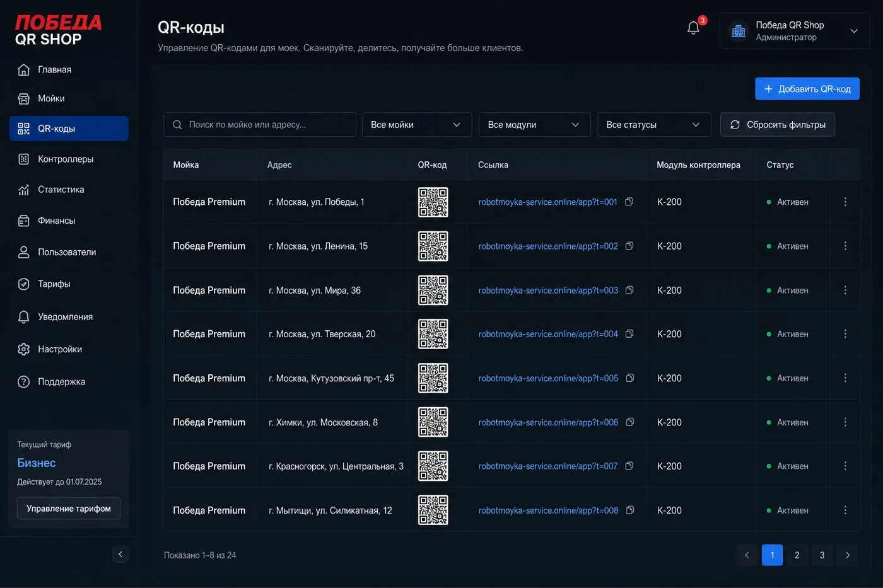Go to the previous page arrow
Viewport: 883px width, 588px height.
pyautogui.click(x=747, y=555)
